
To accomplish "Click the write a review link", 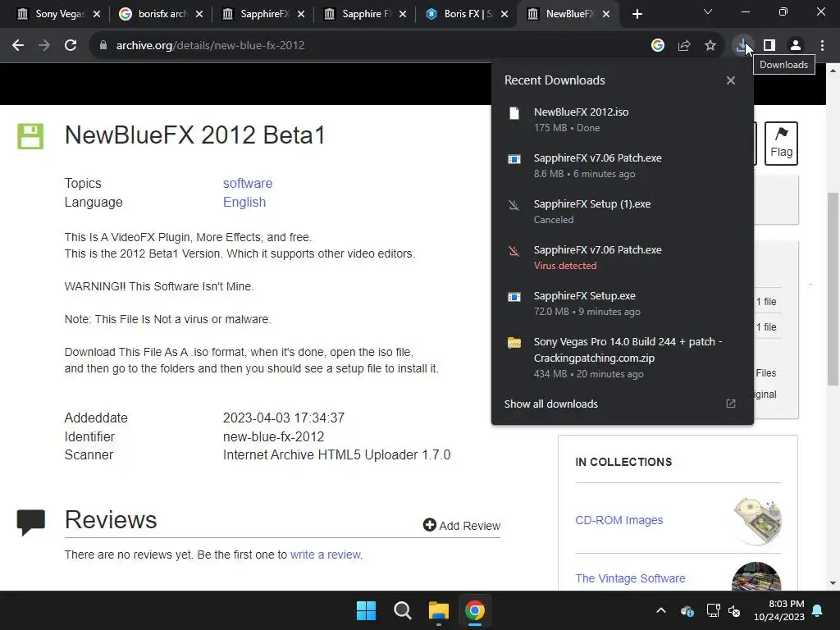I will tap(325, 555).
